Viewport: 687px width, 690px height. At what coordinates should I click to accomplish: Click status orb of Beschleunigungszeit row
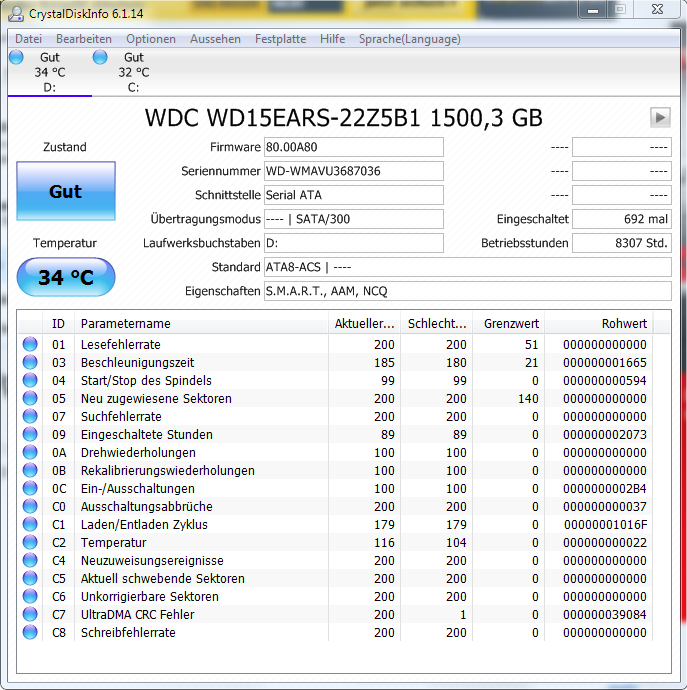coord(30,362)
